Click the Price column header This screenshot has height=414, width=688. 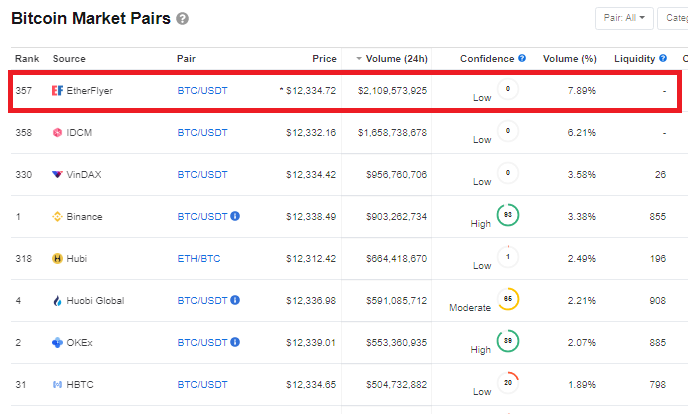pos(324,59)
